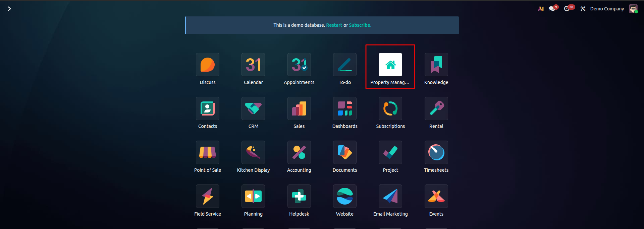Open the Kitchen Display app
644x229 pixels.
coord(253,153)
